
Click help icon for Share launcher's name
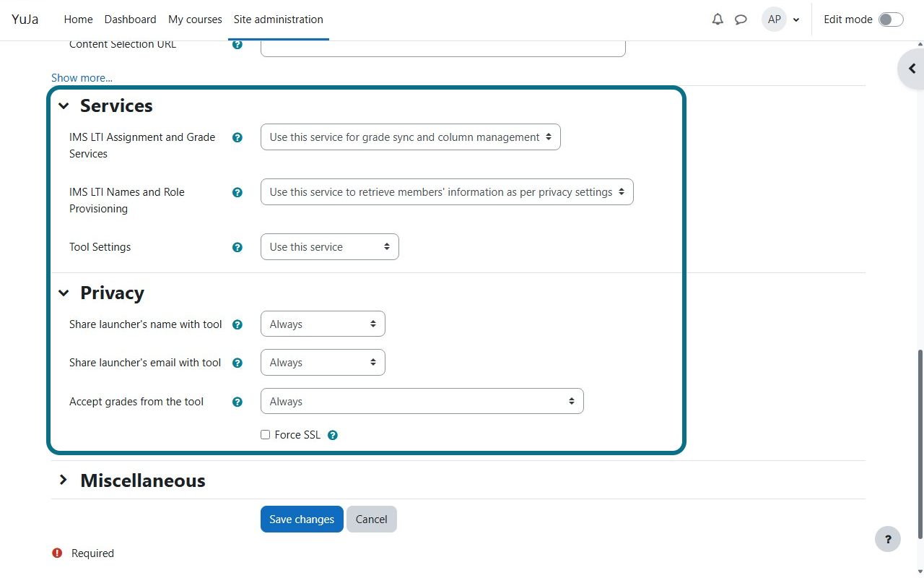coord(237,324)
